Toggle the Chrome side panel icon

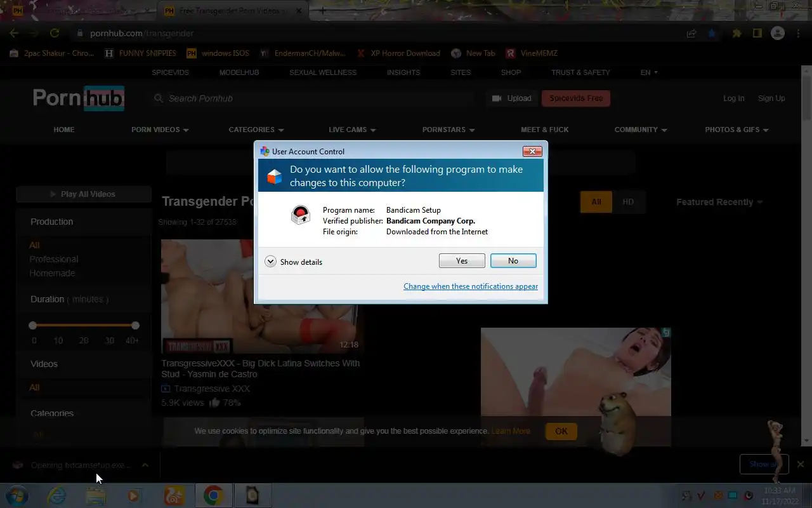[x=757, y=34]
